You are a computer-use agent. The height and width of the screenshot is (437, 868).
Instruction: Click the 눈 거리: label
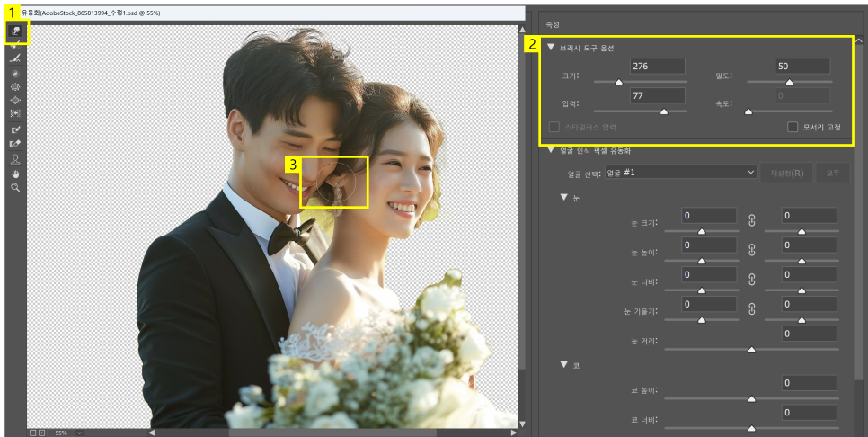[x=643, y=341]
